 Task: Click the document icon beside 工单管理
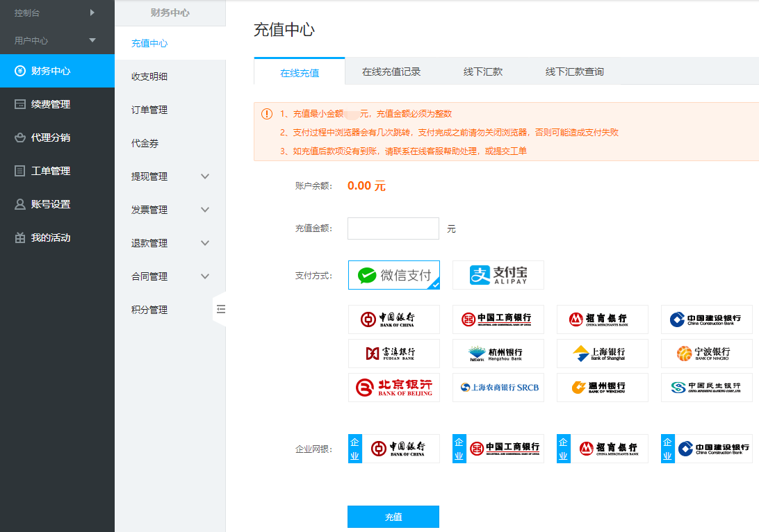[20, 171]
